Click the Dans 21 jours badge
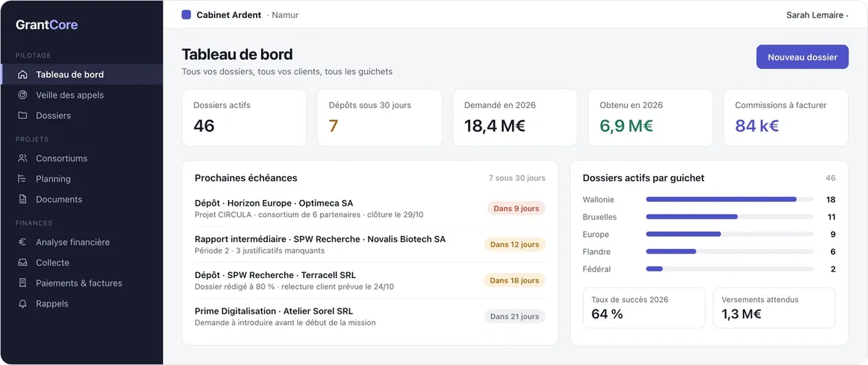 click(x=514, y=316)
